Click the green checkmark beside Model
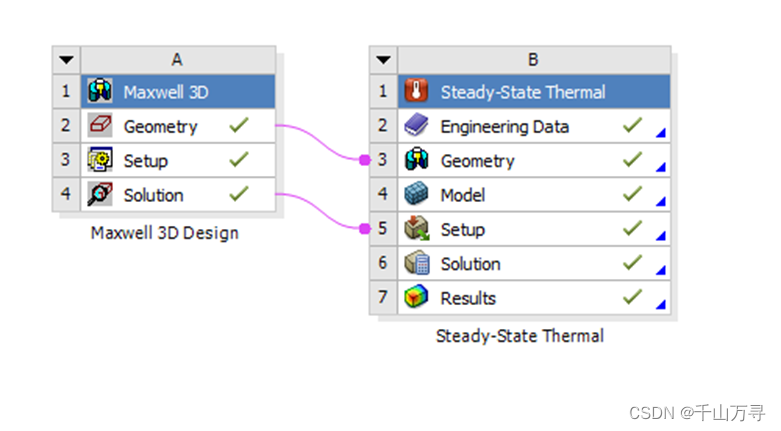 click(x=633, y=193)
